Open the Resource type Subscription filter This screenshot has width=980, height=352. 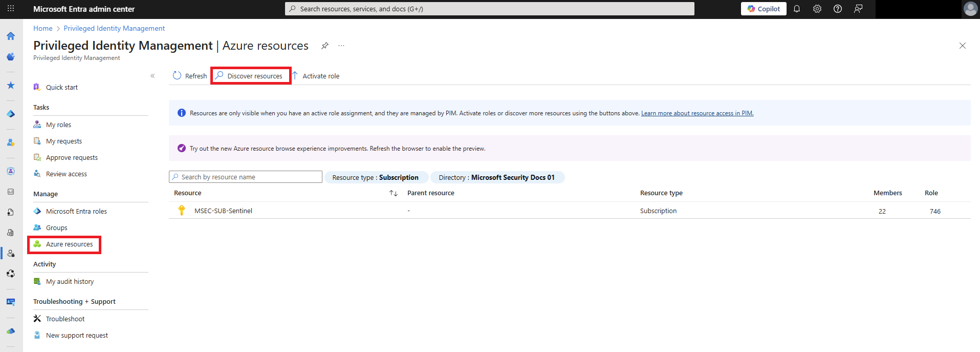(375, 177)
